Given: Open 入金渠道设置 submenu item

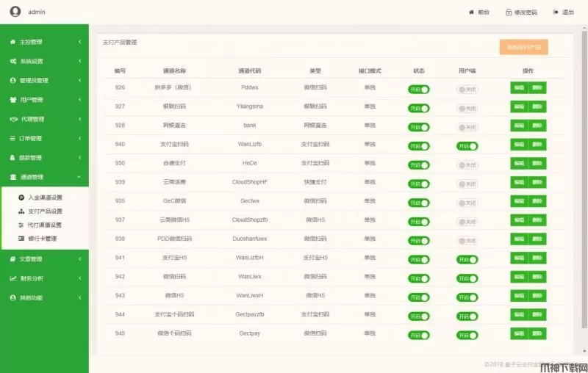Looking at the screenshot, I should point(45,198).
